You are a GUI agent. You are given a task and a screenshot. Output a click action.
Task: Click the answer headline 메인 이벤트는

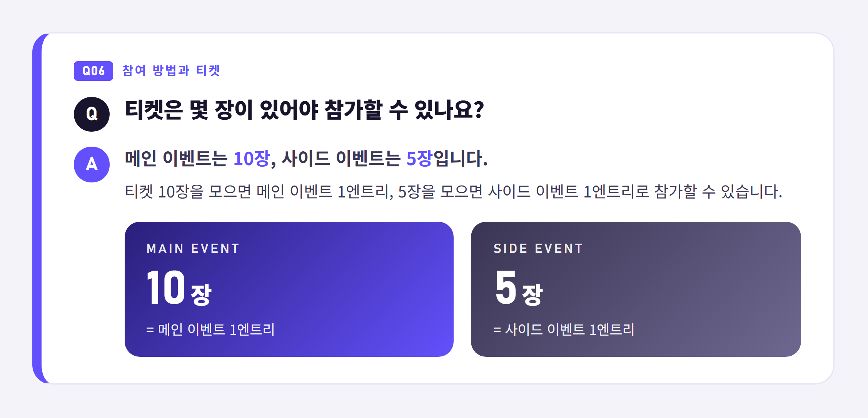pyautogui.click(x=176, y=159)
